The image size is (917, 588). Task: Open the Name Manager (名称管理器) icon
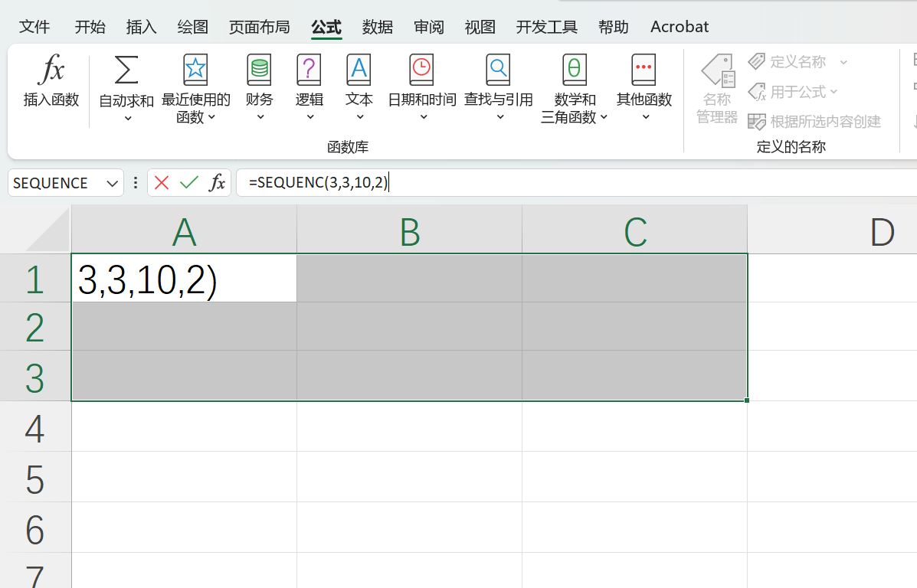pos(718,71)
